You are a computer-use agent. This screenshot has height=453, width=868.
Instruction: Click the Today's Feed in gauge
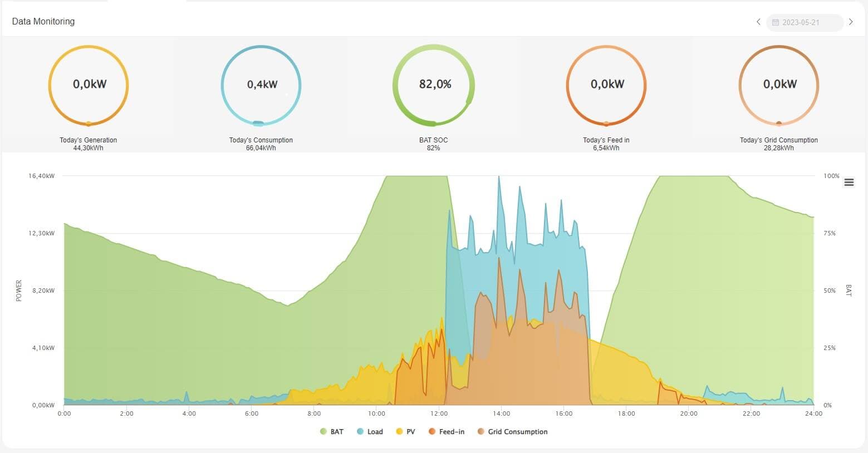(606, 85)
